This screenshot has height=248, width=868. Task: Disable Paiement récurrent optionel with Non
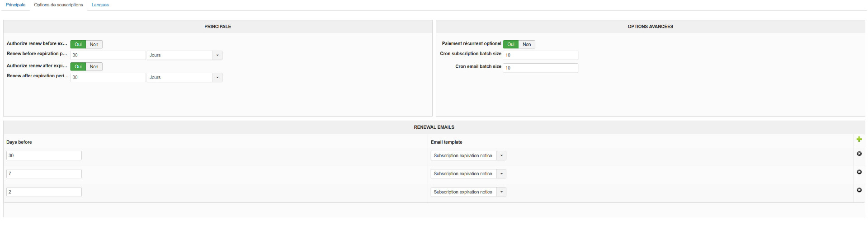(527, 44)
